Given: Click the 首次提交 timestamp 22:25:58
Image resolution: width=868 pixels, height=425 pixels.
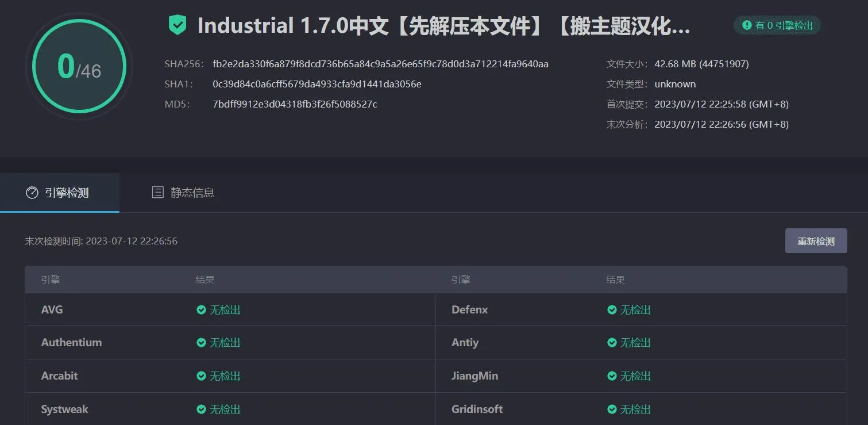Looking at the screenshot, I should (722, 104).
